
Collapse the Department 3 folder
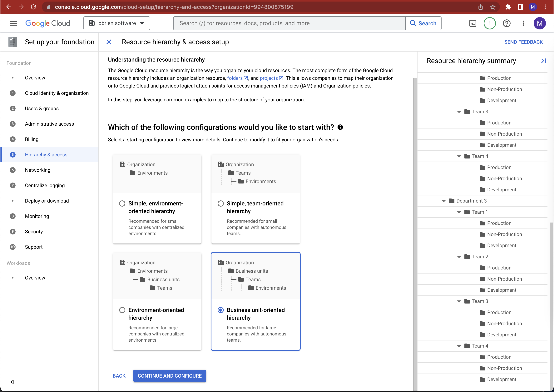click(443, 201)
